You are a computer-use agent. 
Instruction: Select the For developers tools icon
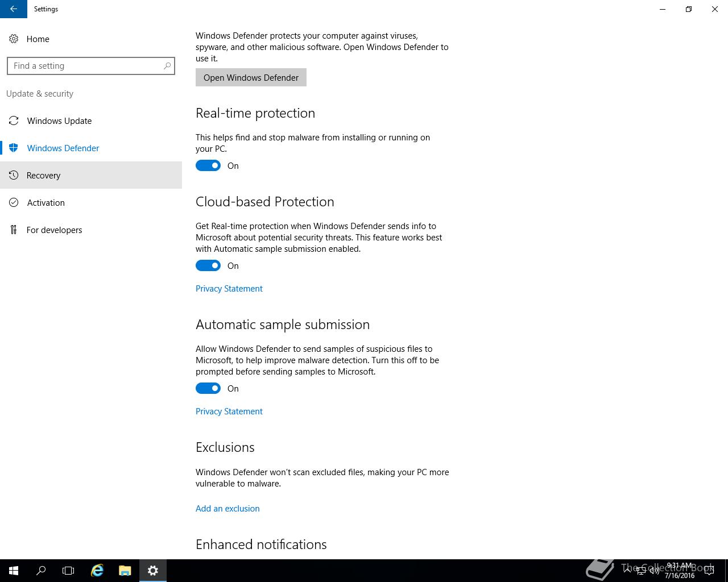coord(14,230)
